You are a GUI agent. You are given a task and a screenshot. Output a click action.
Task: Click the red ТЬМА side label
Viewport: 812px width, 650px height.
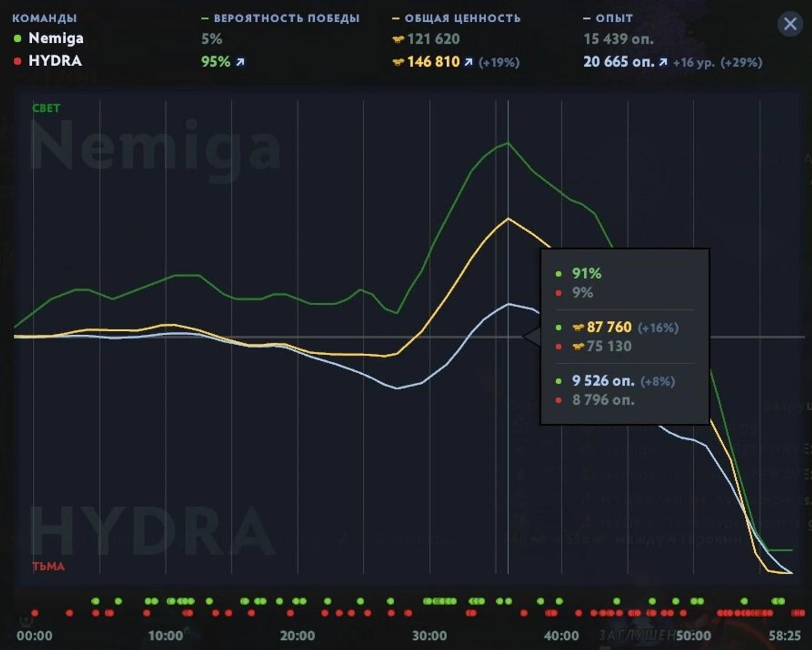tap(48, 567)
